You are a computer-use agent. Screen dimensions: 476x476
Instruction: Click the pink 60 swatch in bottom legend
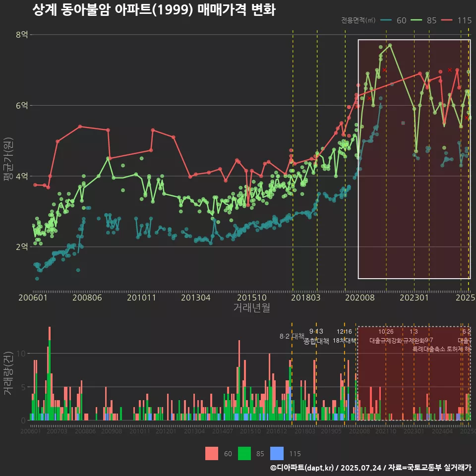tap(212, 454)
